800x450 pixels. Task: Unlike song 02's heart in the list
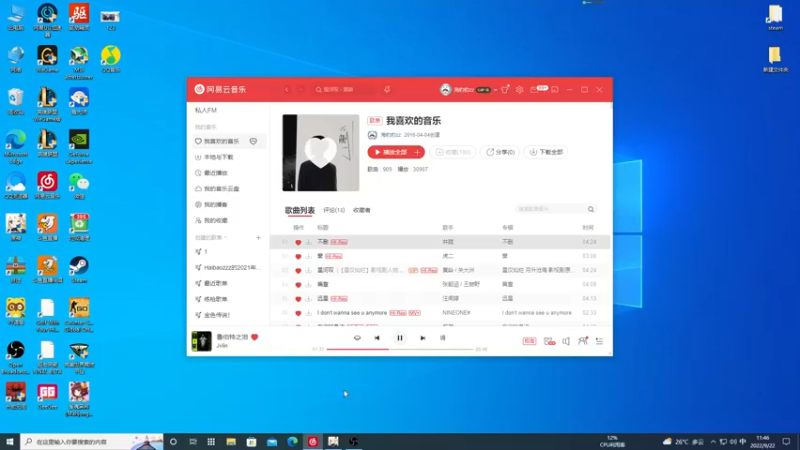(x=298, y=256)
